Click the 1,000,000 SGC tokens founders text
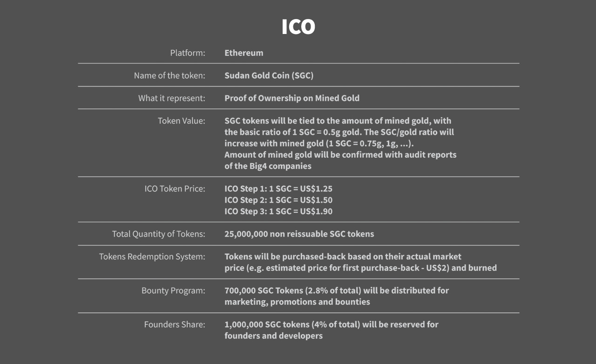The image size is (596, 364). pos(332,330)
